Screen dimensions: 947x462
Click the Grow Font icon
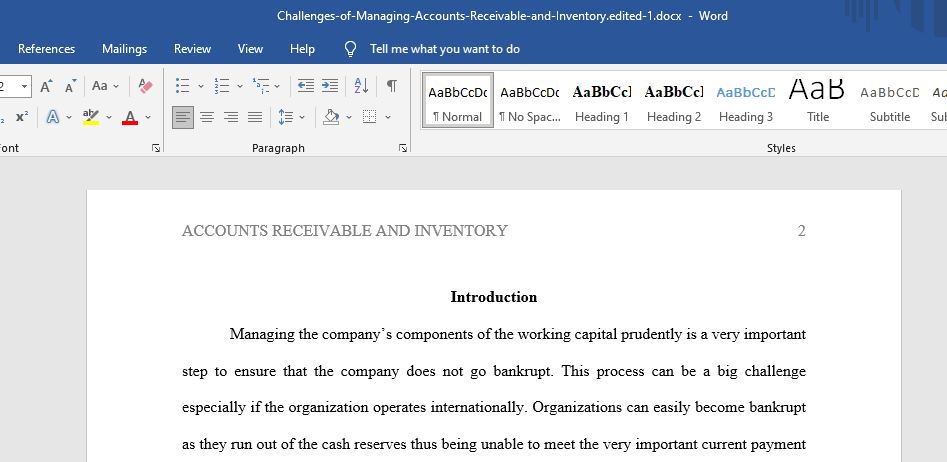point(47,86)
